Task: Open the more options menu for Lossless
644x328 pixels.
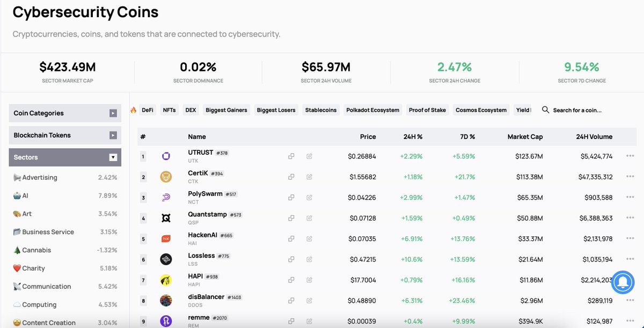Action: (x=630, y=259)
